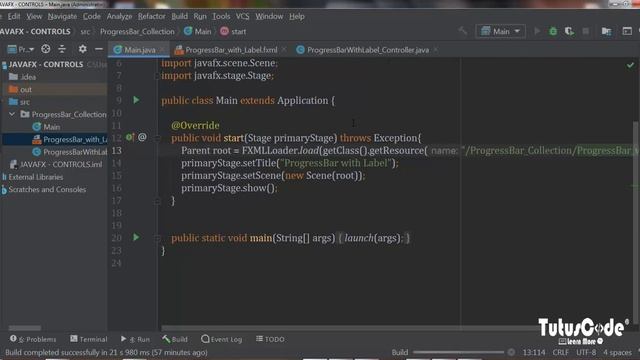The height and width of the screenshot is (360, 640).
Task: Click the cursor position 13:114 indicator
Action: (x=534, y=352)
